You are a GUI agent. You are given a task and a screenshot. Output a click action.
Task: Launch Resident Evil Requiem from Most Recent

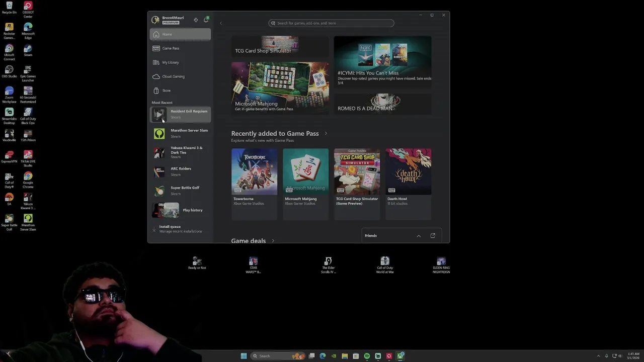[180, 114]
